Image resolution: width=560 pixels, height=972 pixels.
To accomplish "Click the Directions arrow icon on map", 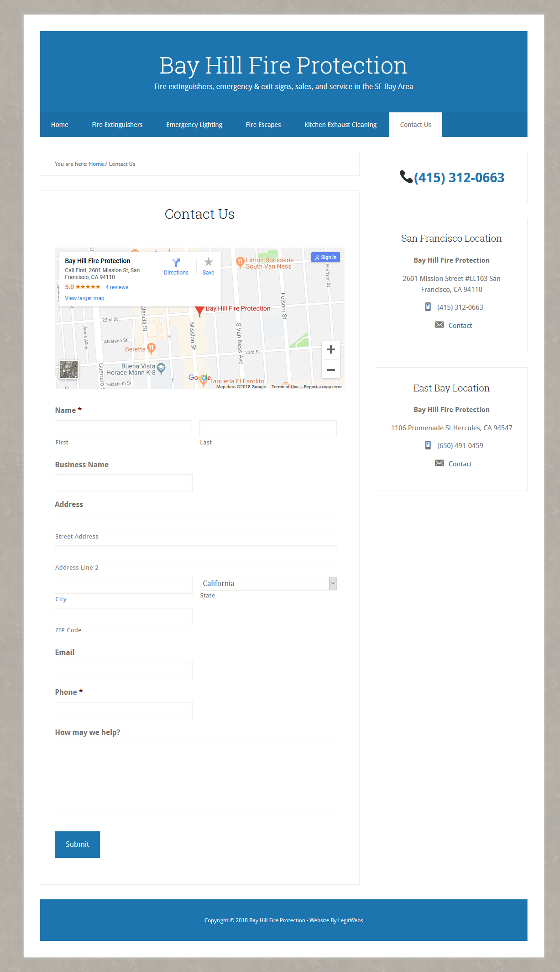I will tap(176, 262).
